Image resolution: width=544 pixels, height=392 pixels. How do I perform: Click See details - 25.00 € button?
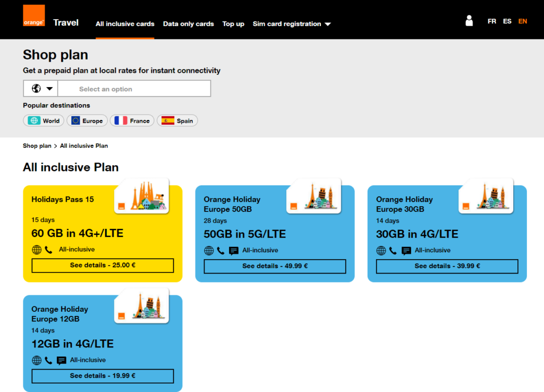click(103, 266)
